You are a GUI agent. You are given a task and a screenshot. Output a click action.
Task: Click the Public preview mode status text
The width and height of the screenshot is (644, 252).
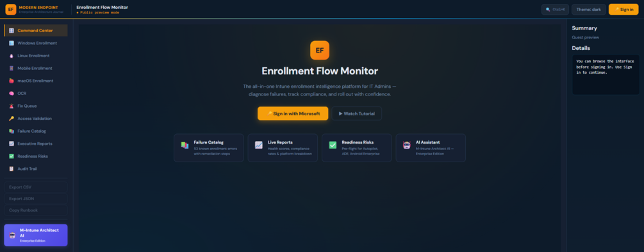(98, 13)
